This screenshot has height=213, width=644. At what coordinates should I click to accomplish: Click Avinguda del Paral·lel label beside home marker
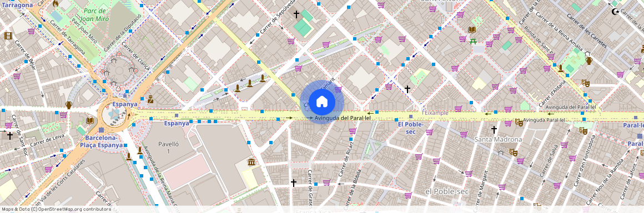[x=343, y=118]
